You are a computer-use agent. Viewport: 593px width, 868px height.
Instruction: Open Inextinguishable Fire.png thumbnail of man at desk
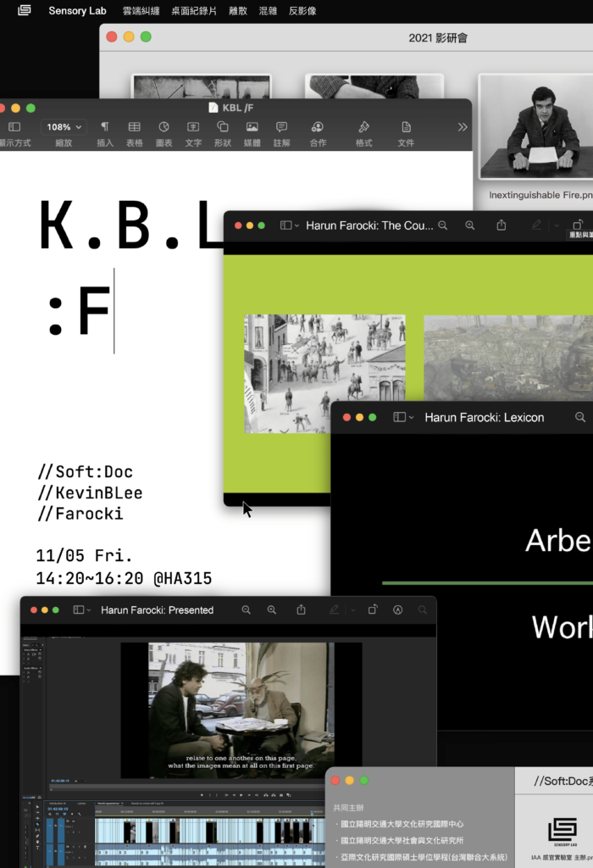[535, 127]
